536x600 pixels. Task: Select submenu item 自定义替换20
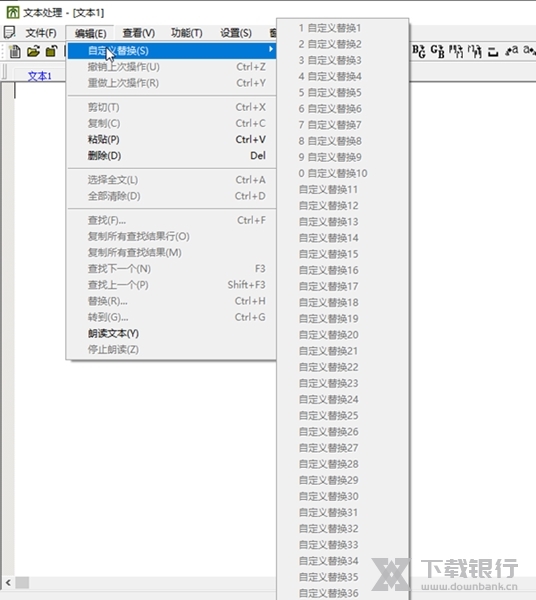click(x=343, y=335)
